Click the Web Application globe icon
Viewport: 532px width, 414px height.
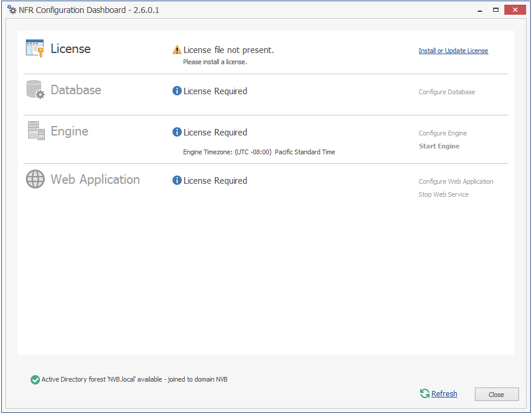[x=35, y=179]
